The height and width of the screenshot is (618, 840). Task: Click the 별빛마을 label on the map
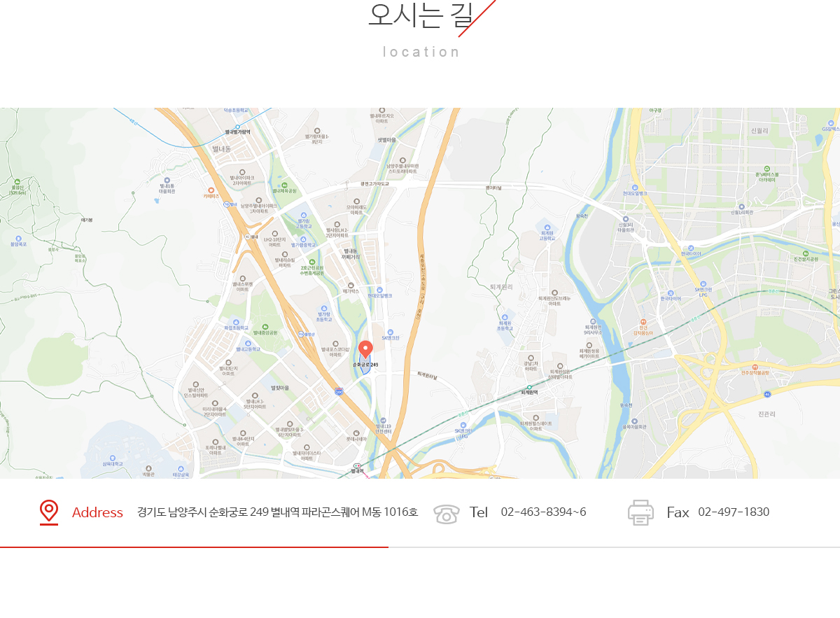click(280, 388)
